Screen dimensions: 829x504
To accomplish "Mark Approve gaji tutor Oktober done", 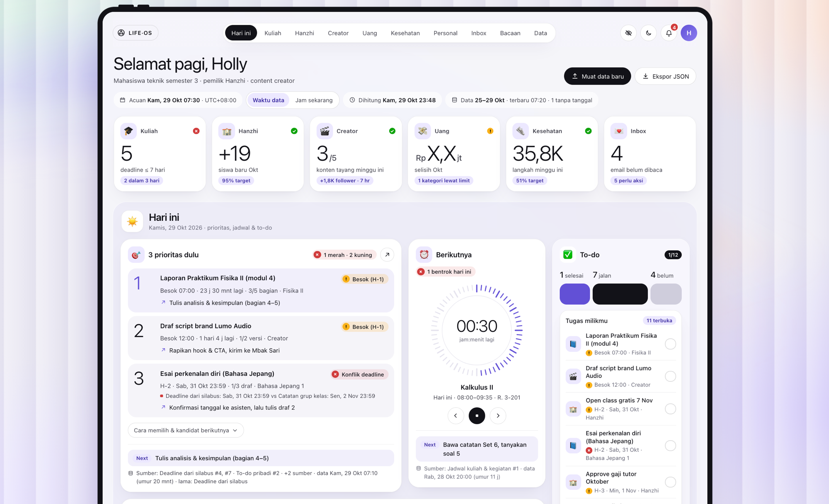I will (670, 482).
